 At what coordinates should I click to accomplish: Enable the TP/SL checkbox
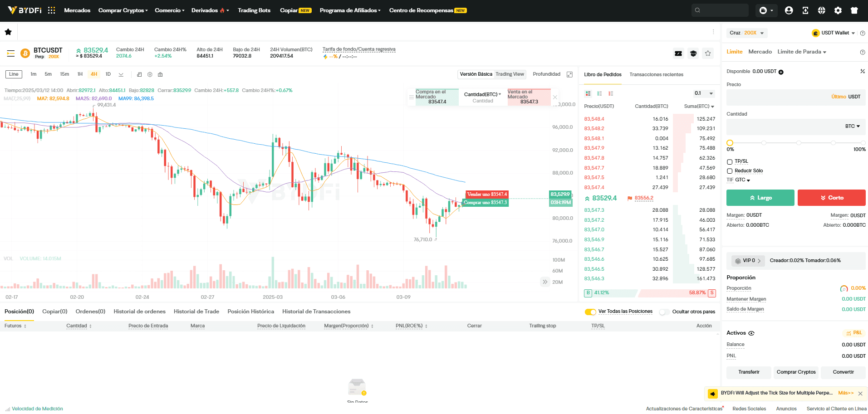click(x=730, y=162)
